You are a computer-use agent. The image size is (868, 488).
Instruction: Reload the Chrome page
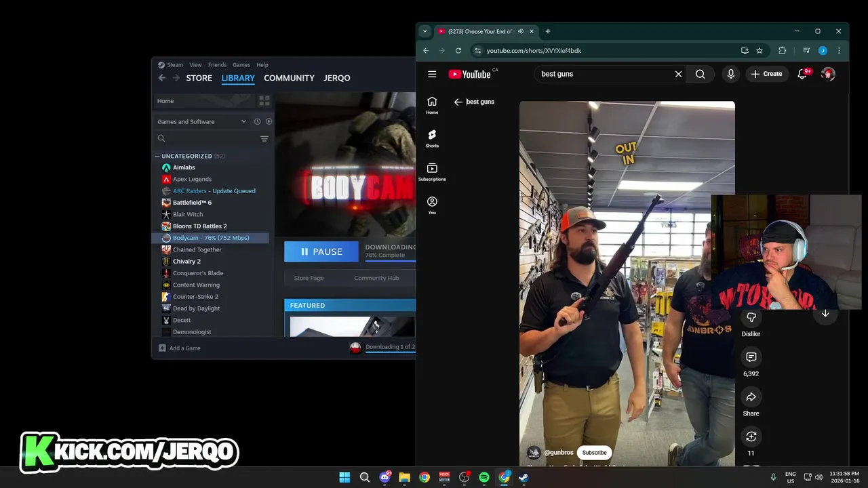click(458, 50)
